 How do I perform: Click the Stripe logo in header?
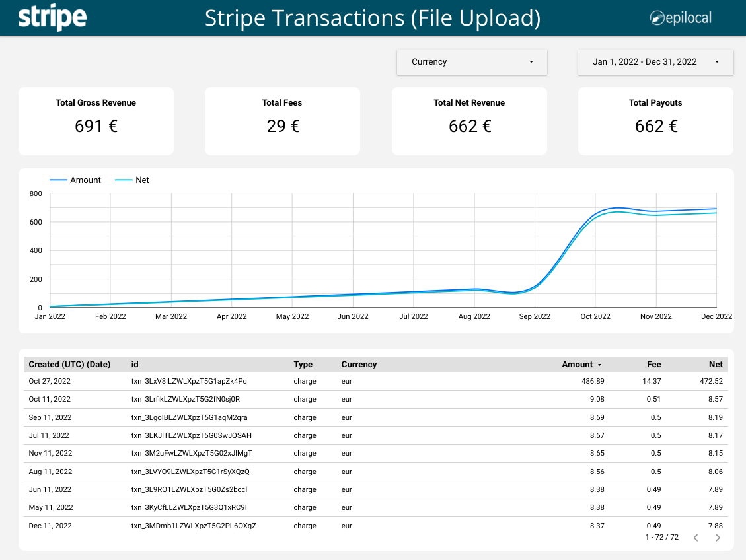[52, 18]
